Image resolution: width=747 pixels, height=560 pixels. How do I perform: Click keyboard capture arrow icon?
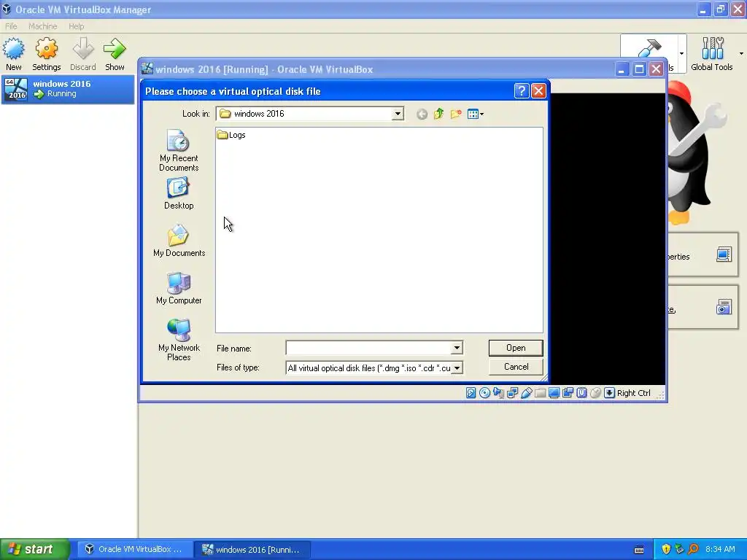click(x=609, y=393)
